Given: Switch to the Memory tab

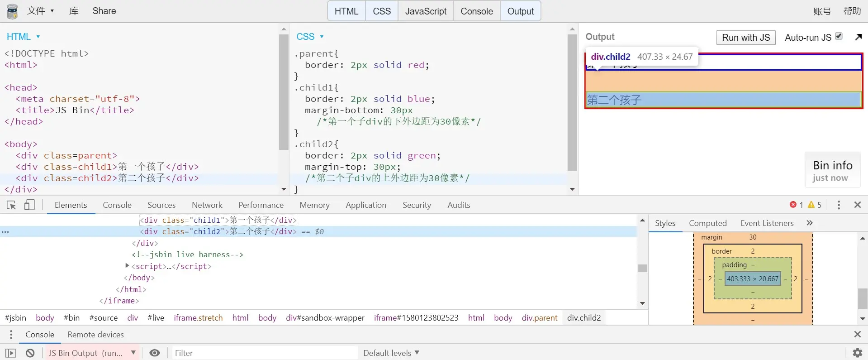Looking at the screenshot, I should click(314, 205).
